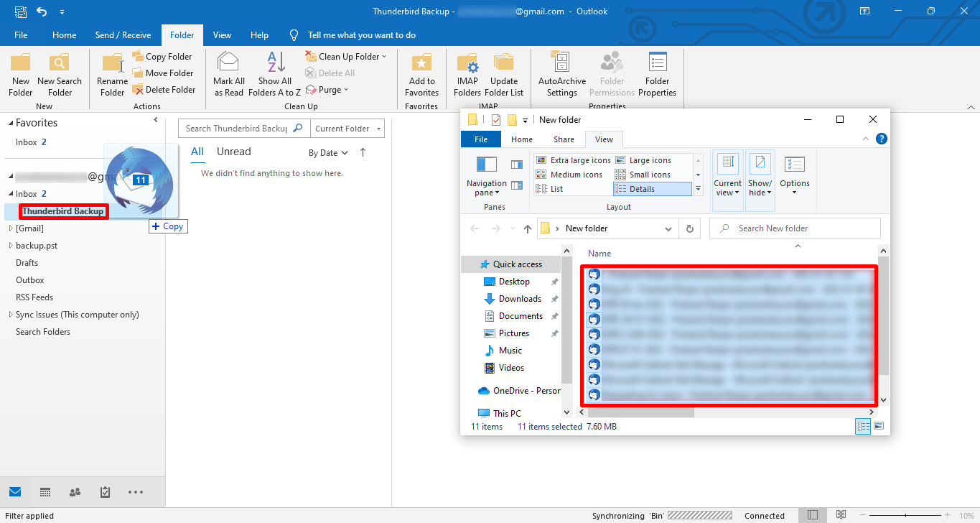Image resolution: width=980 pixels, height=523 pixels.
Task: Open New Search Folder tool
Action: (x=60, y=74)
